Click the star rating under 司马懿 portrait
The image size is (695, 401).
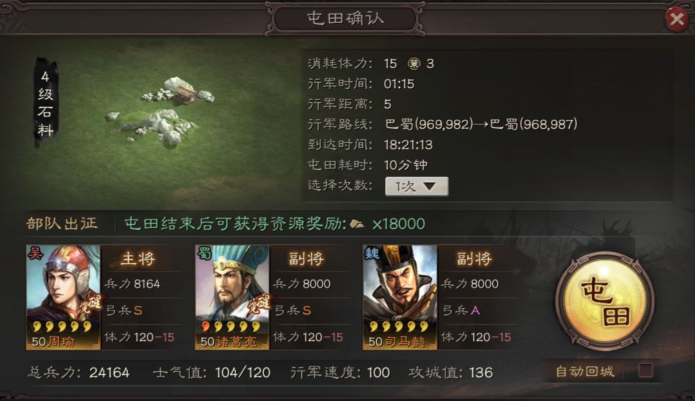coord(399,327)
